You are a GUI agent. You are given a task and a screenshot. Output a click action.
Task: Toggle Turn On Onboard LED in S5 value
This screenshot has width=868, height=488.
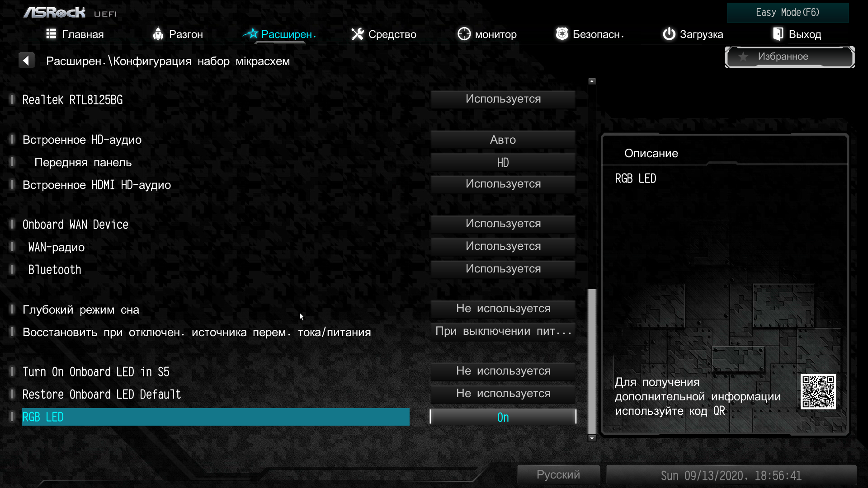(x=503, y=371)
